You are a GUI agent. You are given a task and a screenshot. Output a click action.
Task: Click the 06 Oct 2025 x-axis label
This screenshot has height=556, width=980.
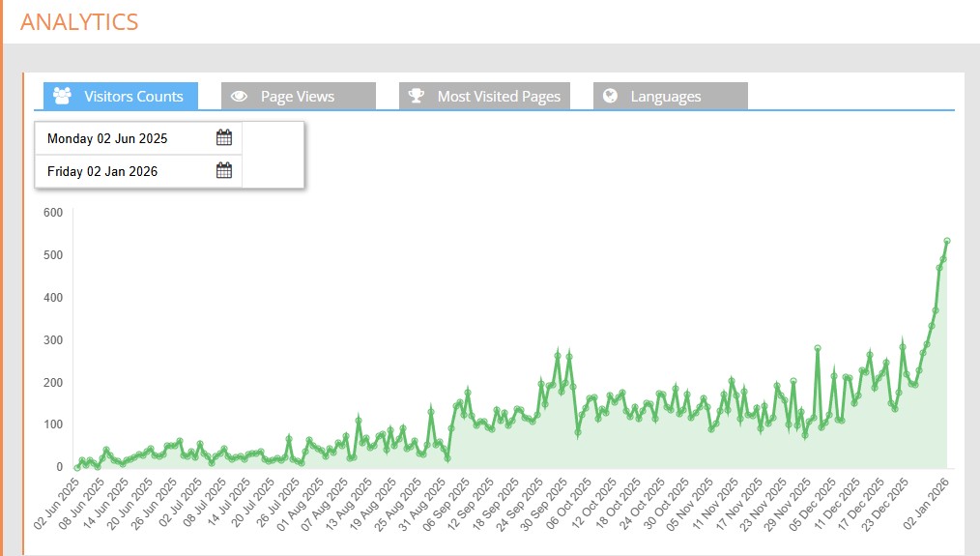(x=567, y=503)
